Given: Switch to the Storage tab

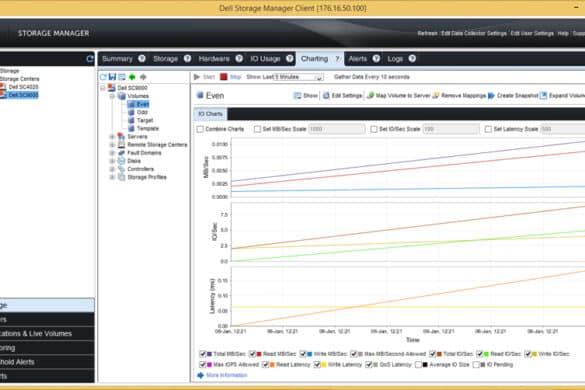Looking at the screenshot, I should 165,59.
